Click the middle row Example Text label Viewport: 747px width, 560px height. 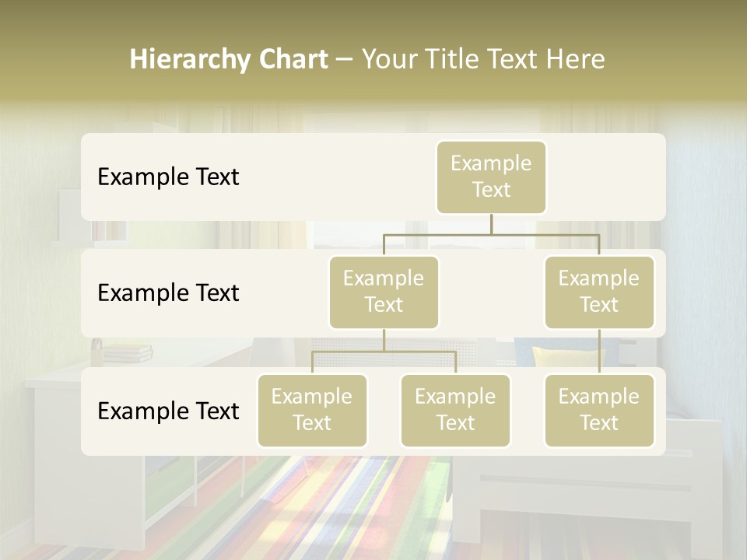[x=167, y=293]
